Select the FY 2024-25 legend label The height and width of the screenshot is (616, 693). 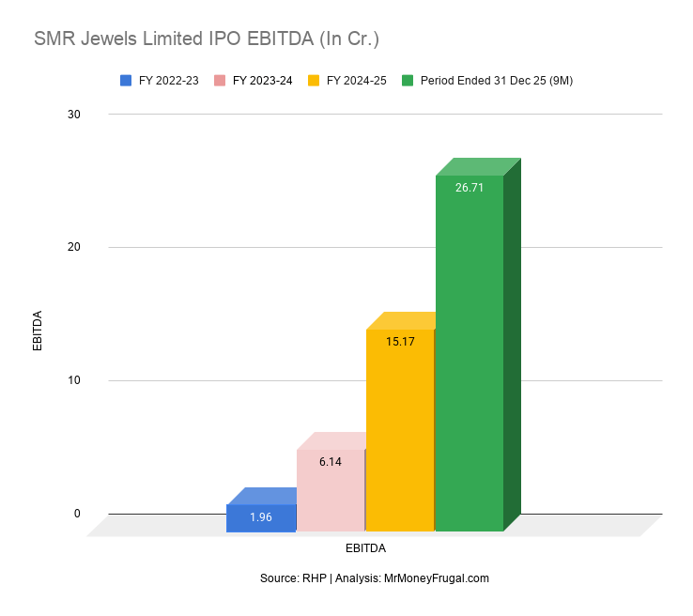click(357, 81)
